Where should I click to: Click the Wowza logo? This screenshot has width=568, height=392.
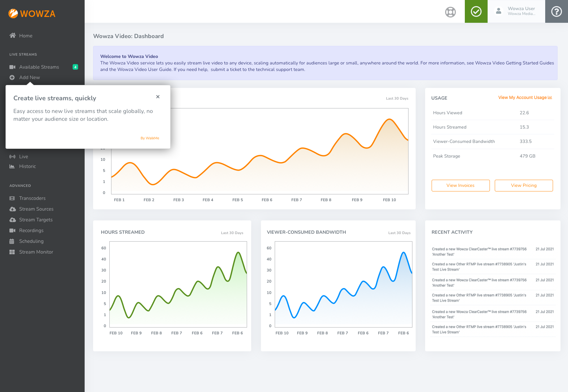pos(32,14)
